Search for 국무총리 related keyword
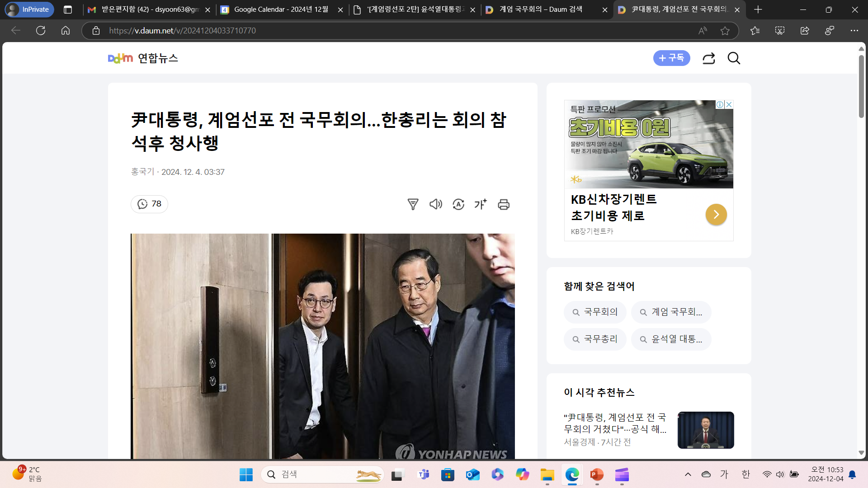Viewport: 868px width, 488px height. (595, 339)
